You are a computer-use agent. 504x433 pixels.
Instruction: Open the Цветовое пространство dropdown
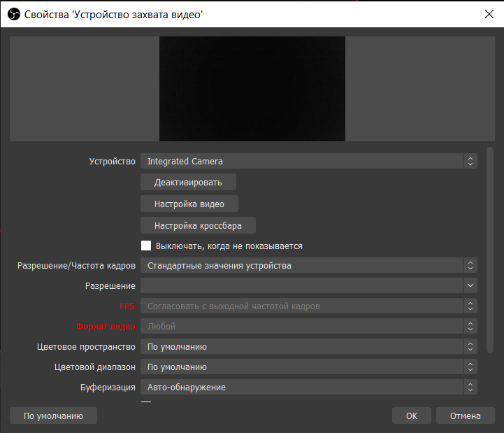(x=308, y=346)
